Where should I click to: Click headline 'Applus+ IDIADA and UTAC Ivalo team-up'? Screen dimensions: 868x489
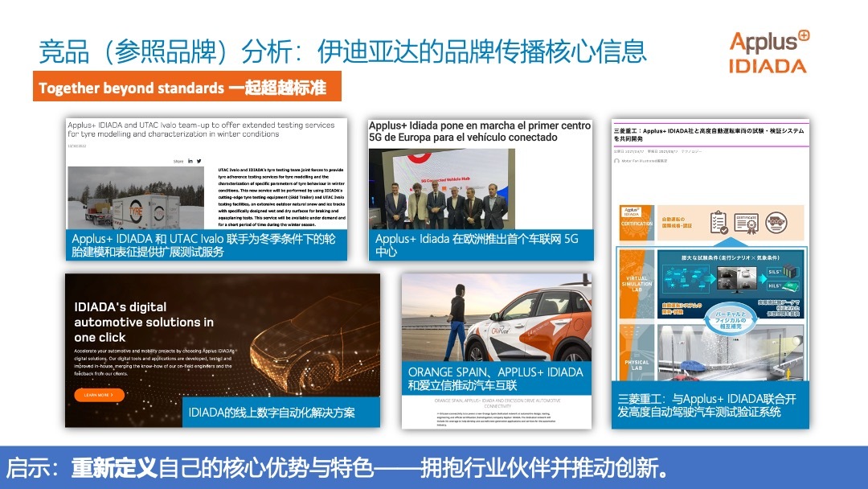click(201, 129)
